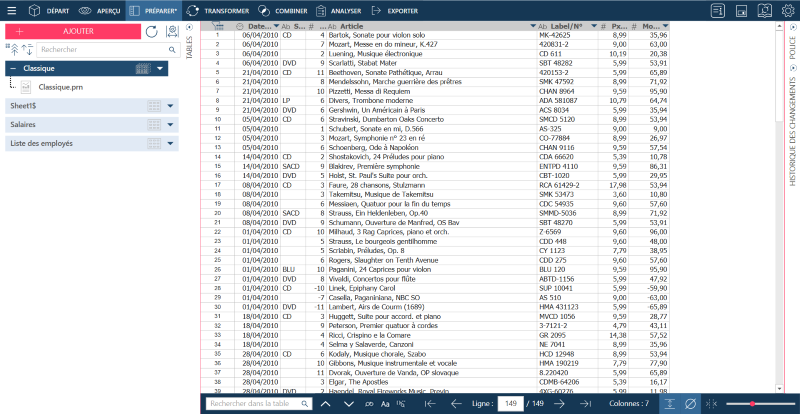The image size is (800, 414).
Task: Jump to last row arrow
Action: pyautogui.click(x=586, y=404)
